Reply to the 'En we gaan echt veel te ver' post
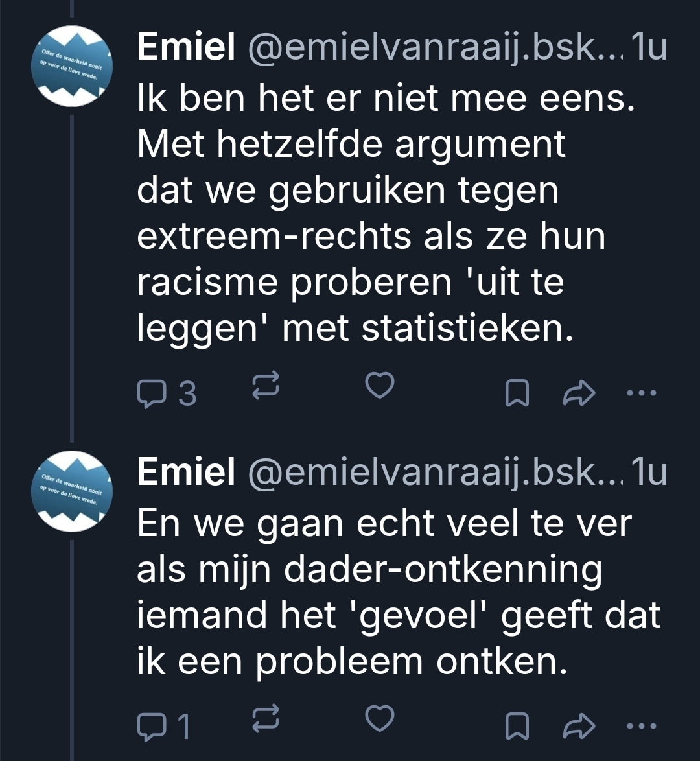 coord(152,725)
